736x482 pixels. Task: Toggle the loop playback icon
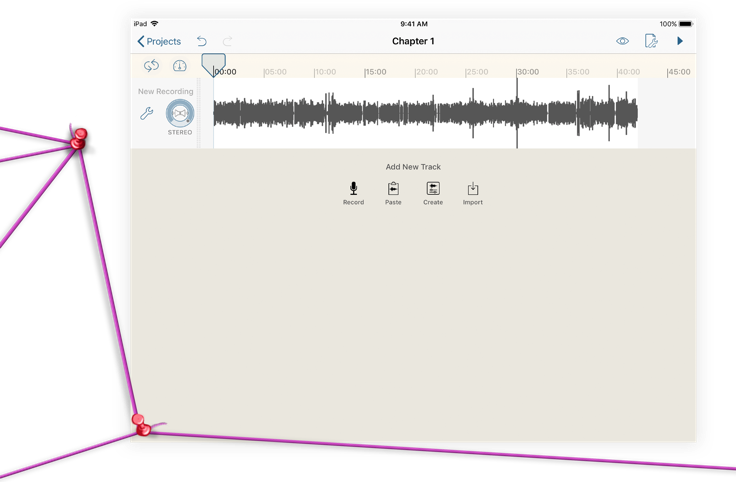[x=151, y=66]
